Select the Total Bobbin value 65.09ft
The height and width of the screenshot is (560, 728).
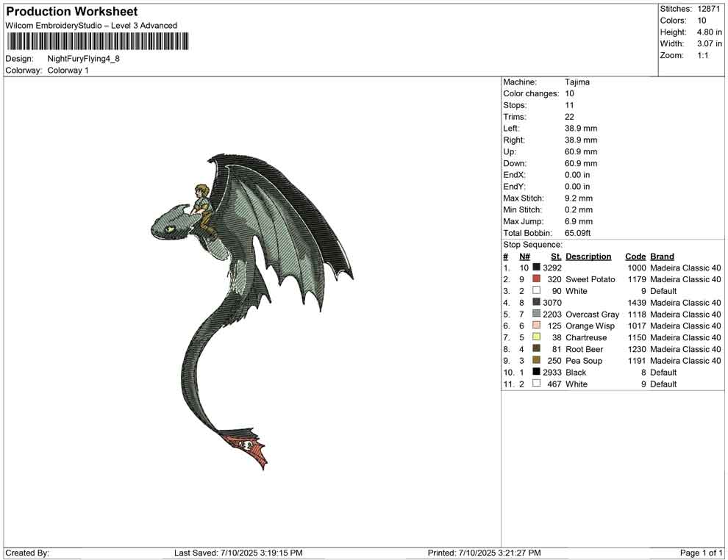[577, 233]
